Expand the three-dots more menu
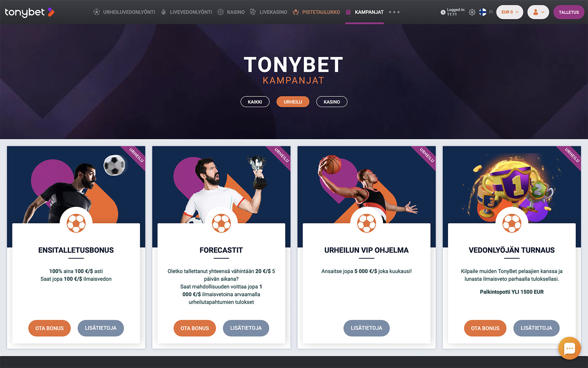Viewport: 588px width, 368px height. 394,12
